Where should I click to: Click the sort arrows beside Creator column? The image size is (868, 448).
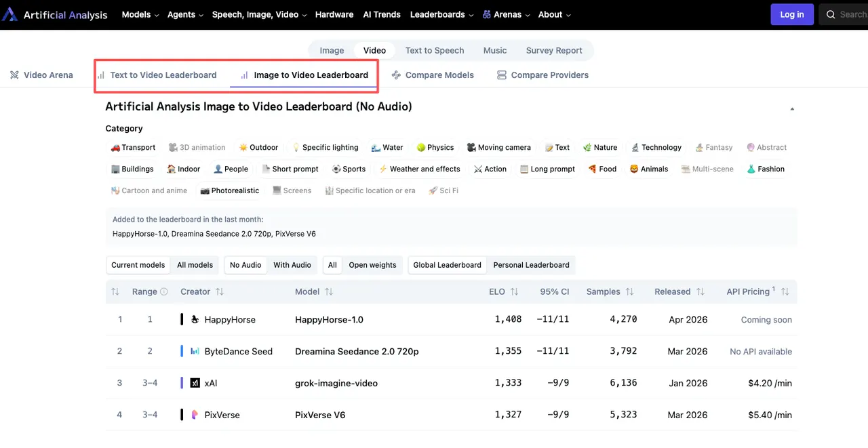[220, 291]
